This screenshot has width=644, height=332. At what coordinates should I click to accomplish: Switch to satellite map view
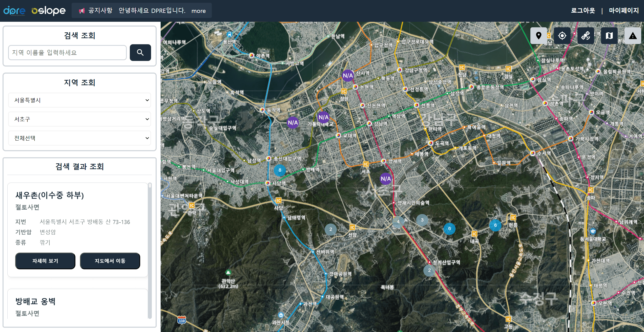click(586, 36)
